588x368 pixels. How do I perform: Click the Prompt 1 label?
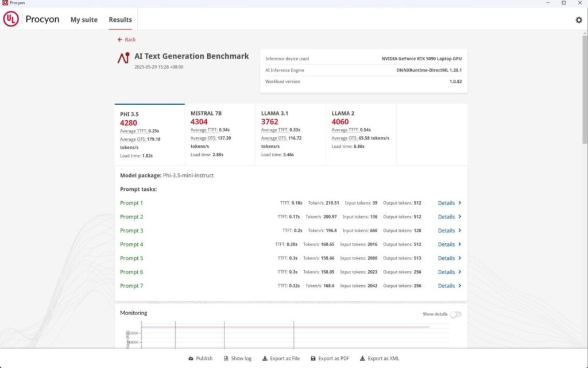click(131, 203)
